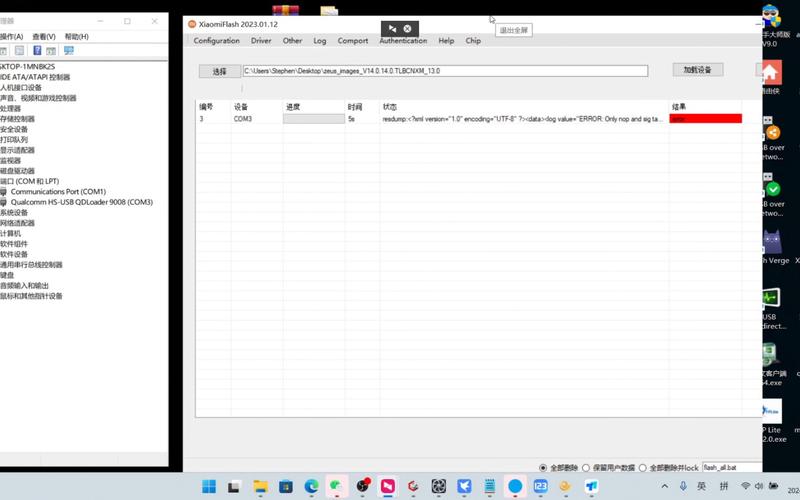Show hidden tray icons chevron
Viewport: 800px width, 500px height.
(x=665, y=486)
